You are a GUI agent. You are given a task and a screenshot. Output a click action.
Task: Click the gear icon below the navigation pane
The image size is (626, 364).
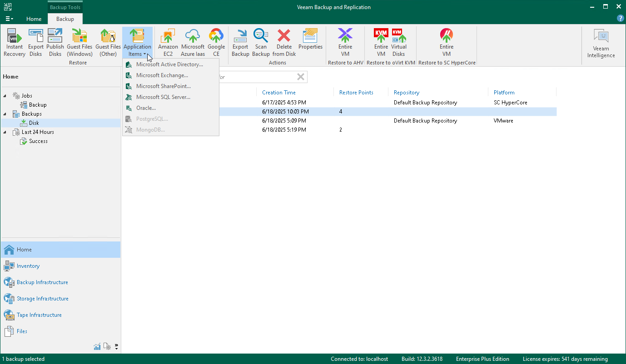click(x=107, y=347)
